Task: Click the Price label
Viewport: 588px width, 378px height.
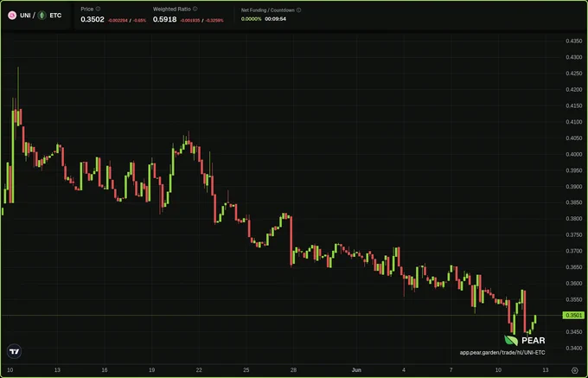Action: 87,9
